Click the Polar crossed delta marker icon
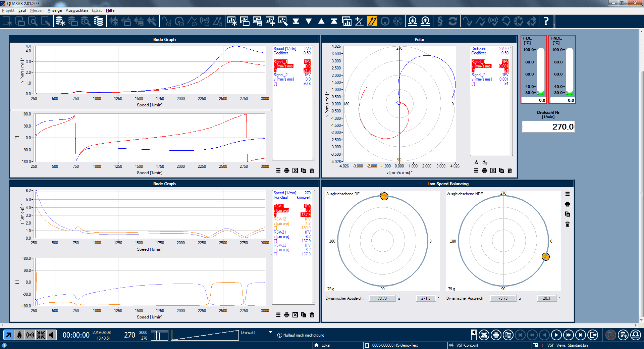 pyautogui.click(x=485, y=162)
